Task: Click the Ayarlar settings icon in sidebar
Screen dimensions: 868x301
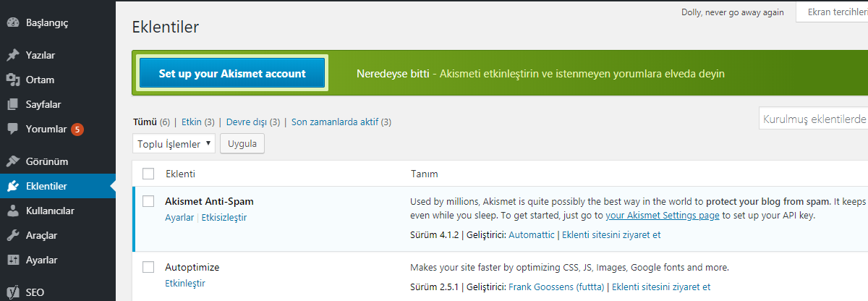Action: click(13, 260)
